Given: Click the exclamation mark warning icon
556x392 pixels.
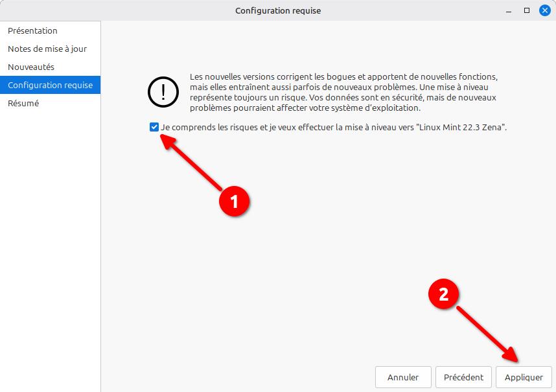Looking at the screenshot, I should tap(163, 92).
